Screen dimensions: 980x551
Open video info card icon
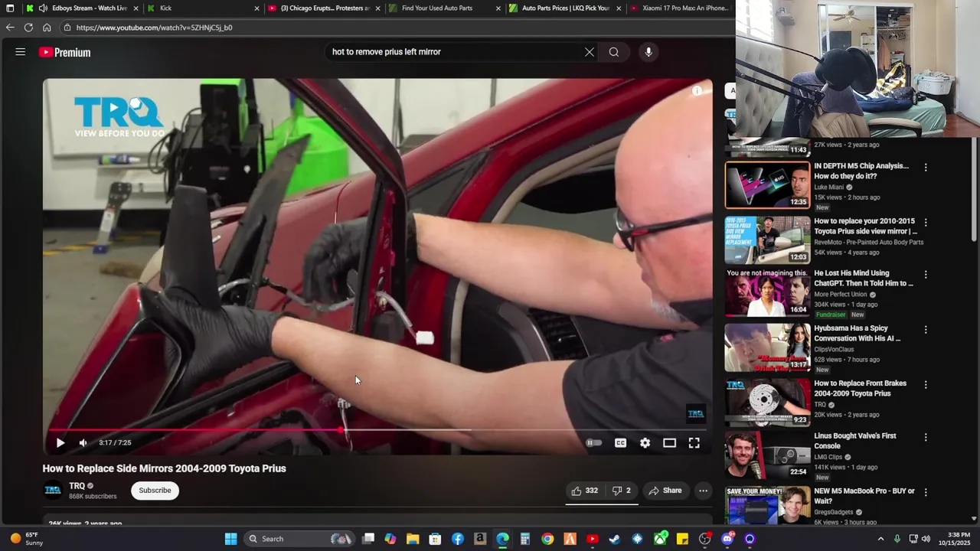(x=697, y=91)
